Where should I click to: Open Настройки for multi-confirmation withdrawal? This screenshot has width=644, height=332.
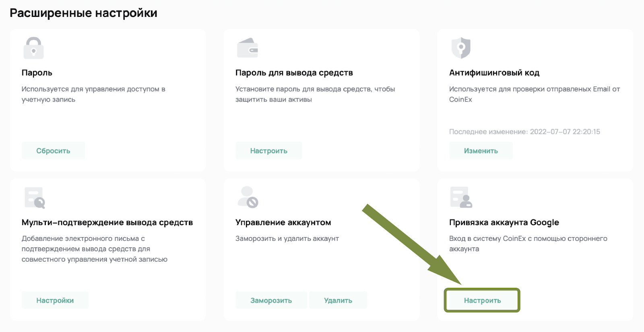pyautogui.click(x=55, y=300)
